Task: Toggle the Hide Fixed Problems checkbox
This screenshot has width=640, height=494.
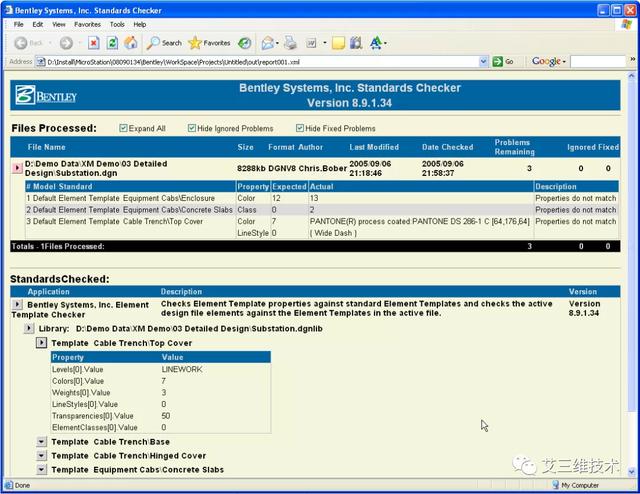Action: 300,128
